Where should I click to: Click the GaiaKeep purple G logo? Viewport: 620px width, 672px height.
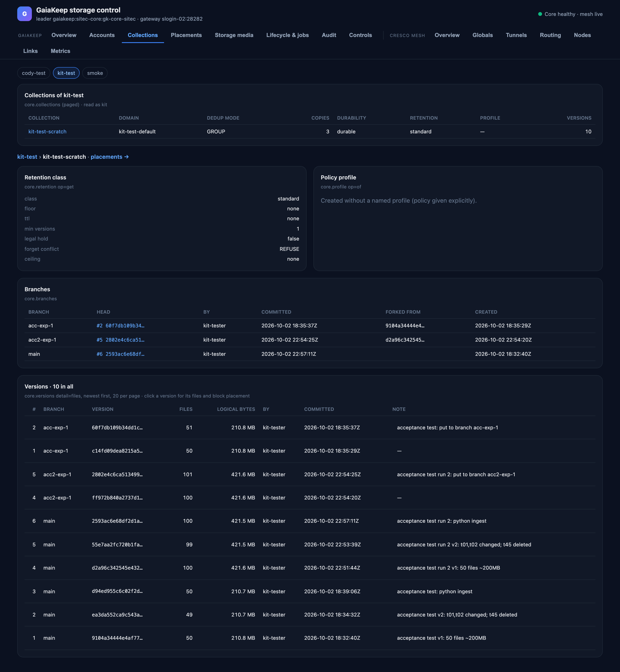pyautogui.click(x=25, y=14)
